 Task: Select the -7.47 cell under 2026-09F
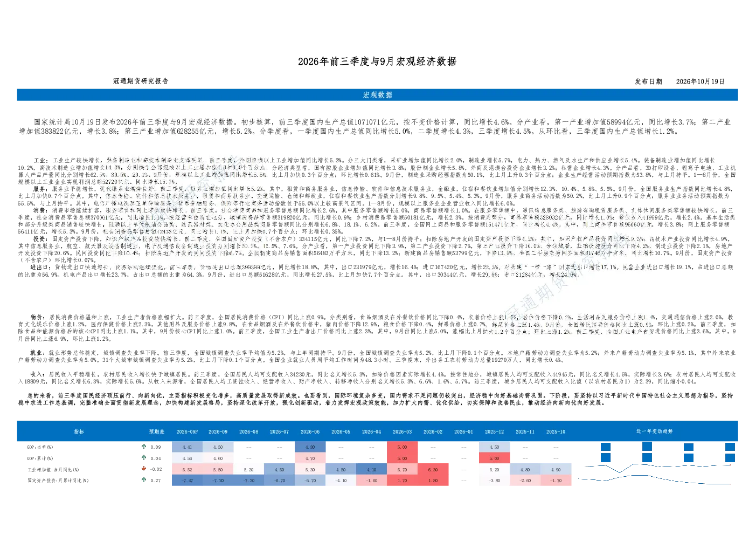point(187,481)
